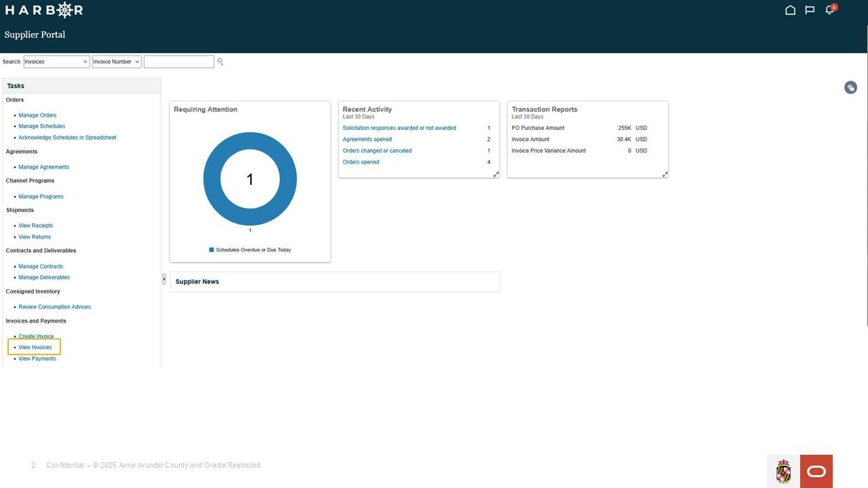Viewport: 868px width, 488px height.
Task: Open View Receipts task
Action: click(36, 226)
